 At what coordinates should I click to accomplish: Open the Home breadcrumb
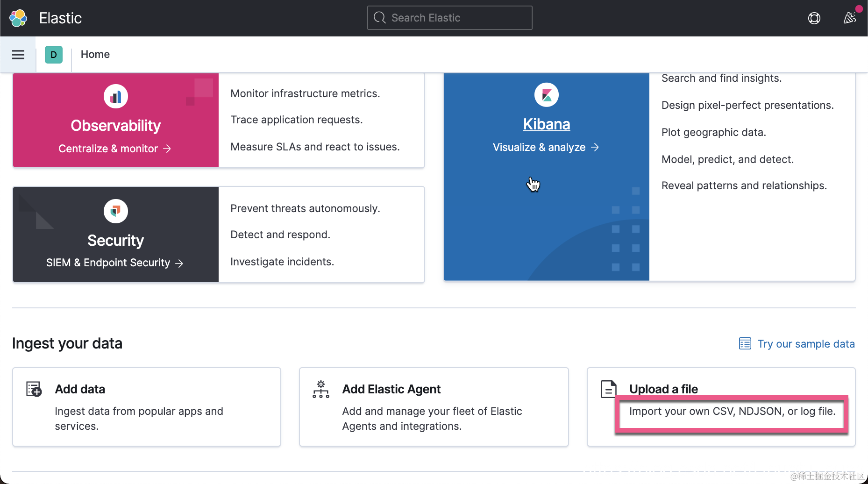pyautogui.click(x=95, y=54)
